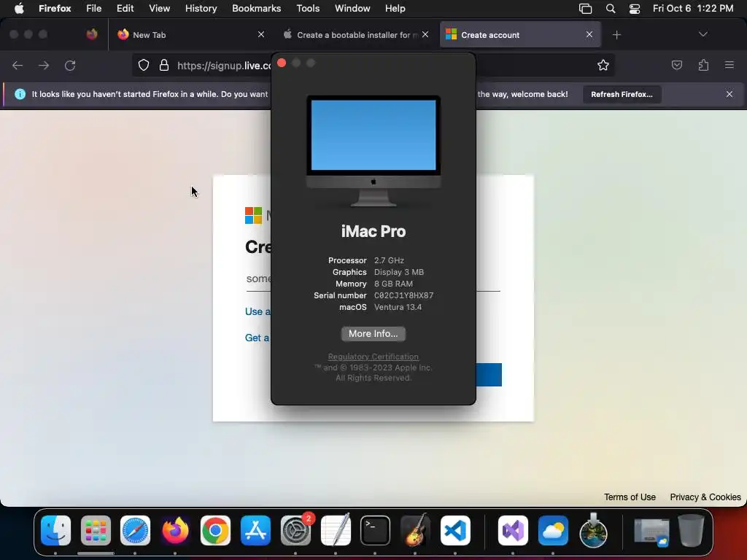This screenshot has height=560, width=747.
Task: Open the Firefox hamburger application menu
Action: (x=729, y=65)
